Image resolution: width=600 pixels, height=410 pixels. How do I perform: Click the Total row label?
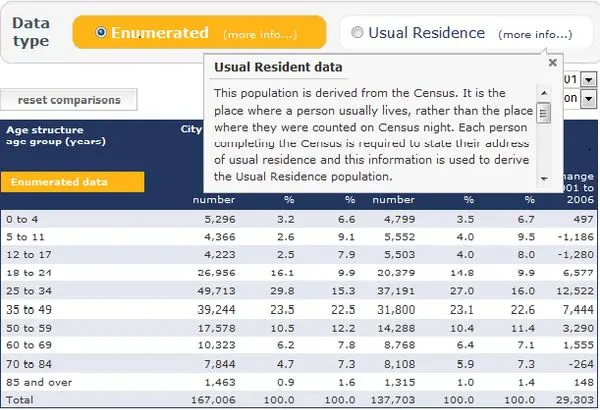click(20, 400)
